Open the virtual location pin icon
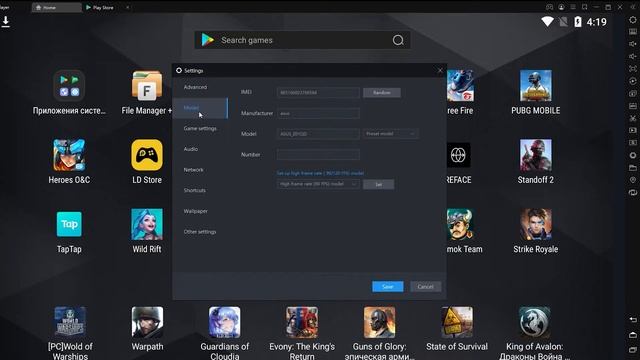The width and height of the screenshot is (640, 360). pyautogui.click(x=633, y=180)
